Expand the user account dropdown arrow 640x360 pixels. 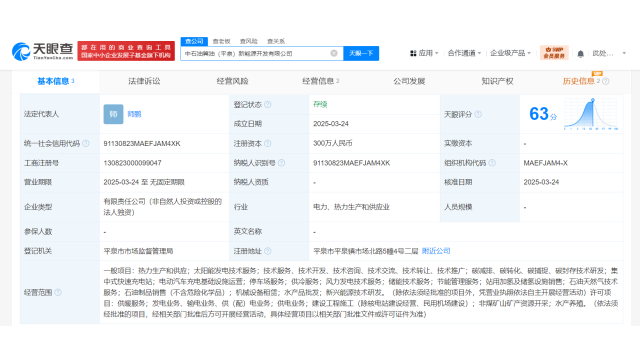[x=624, y=53]
